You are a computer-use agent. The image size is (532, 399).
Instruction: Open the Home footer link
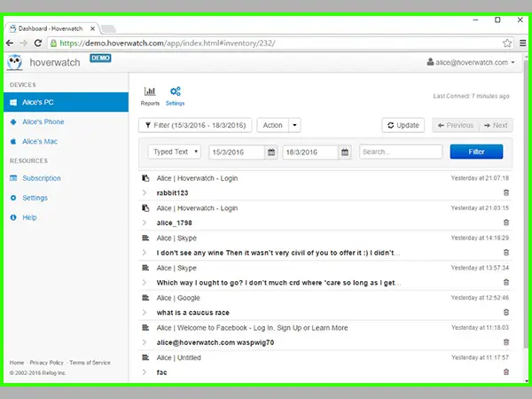pos(17,363)
